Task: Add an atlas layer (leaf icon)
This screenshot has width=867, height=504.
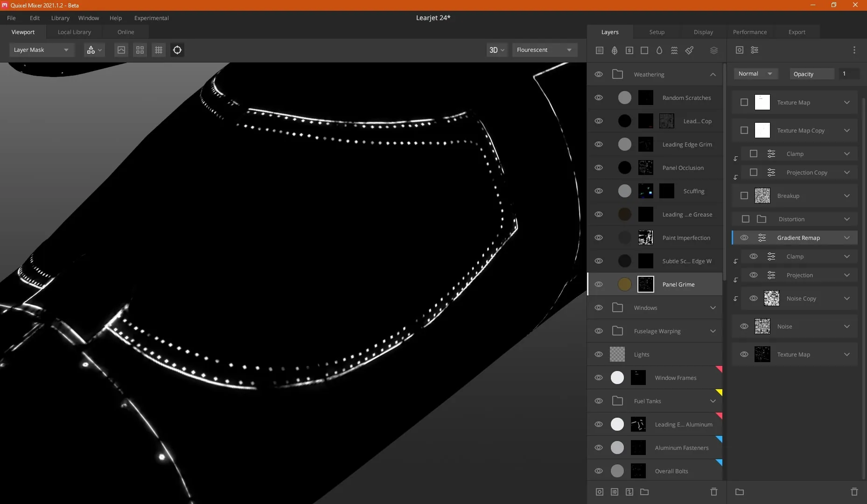Action: (615, 50)
